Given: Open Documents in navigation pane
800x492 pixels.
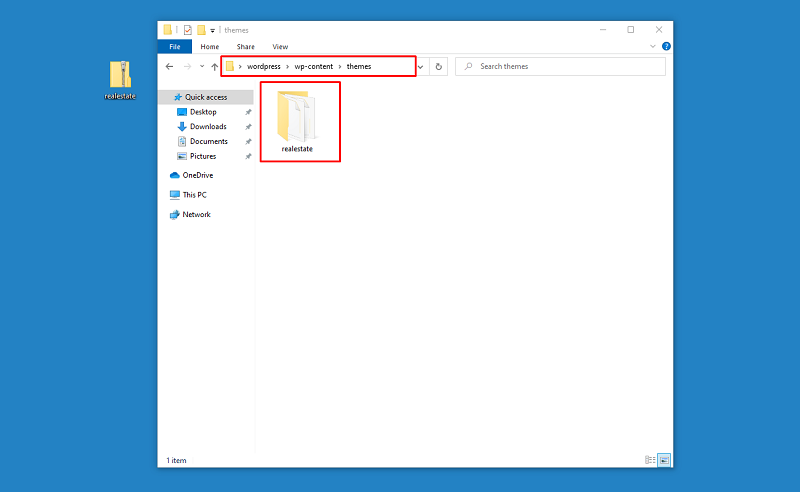Looking at the screenshot, I should point(209,141).
